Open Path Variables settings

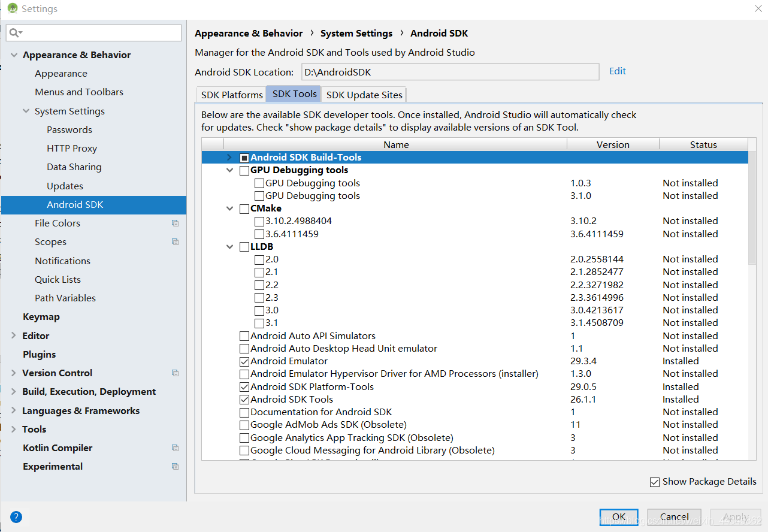[x=65, y=298]
